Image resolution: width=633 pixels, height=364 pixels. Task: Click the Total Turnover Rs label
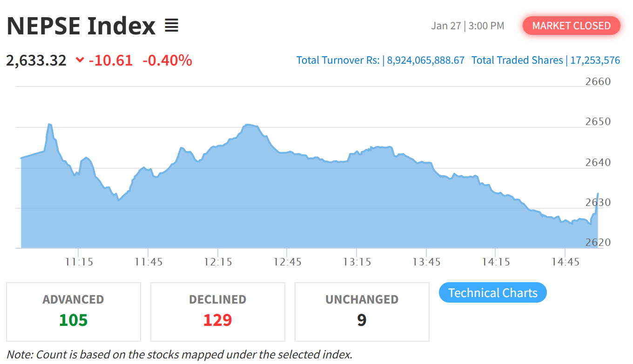coord(338,60)
